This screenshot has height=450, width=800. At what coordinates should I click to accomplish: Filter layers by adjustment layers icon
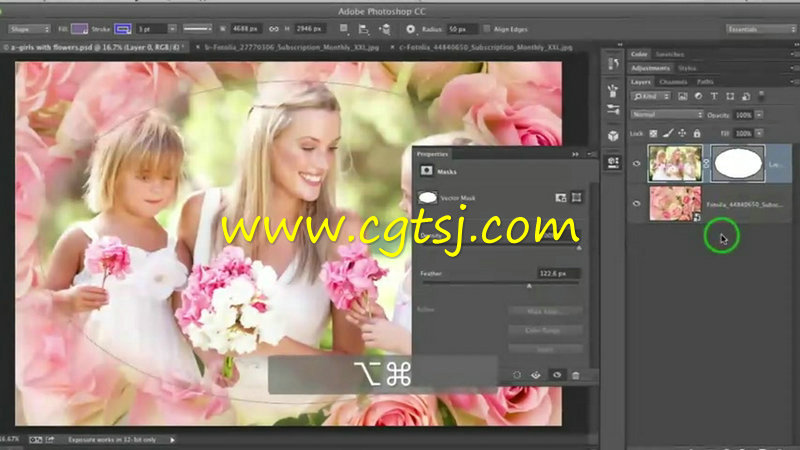pos(698,96)
